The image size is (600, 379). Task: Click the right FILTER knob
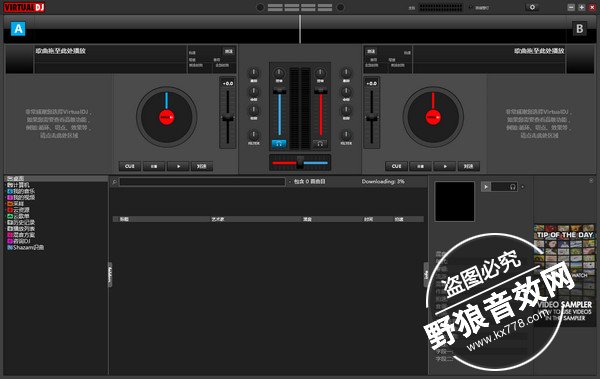tap(346, 135)
